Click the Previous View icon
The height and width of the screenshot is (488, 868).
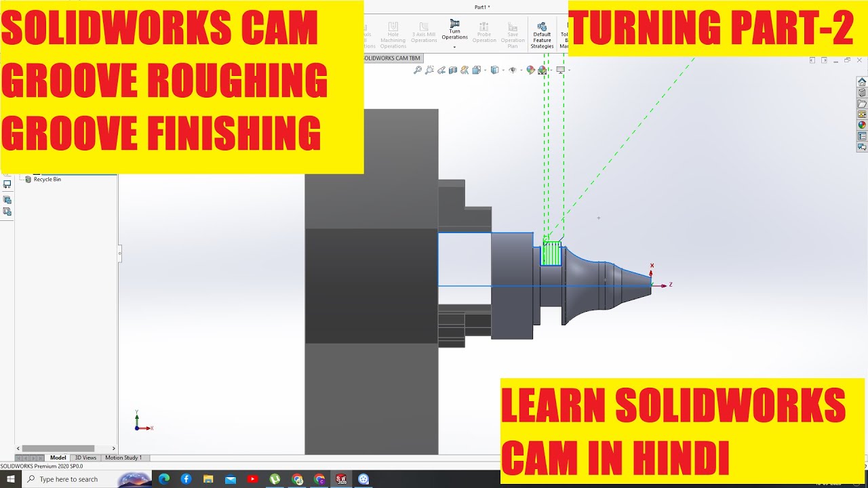[x=441, y=70]
